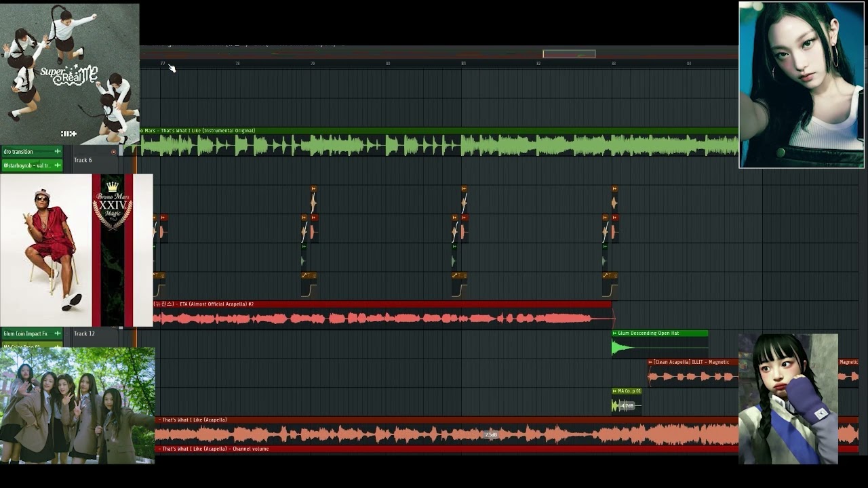Select the small green clip near bar 83
Viewport: 868px width, 488px height.
(x=604, y=258)
